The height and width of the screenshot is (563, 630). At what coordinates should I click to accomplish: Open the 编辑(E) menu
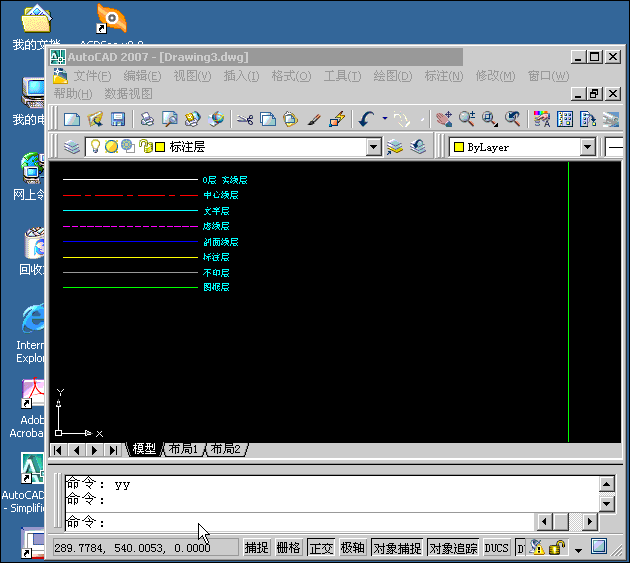(x=142, y=76)
